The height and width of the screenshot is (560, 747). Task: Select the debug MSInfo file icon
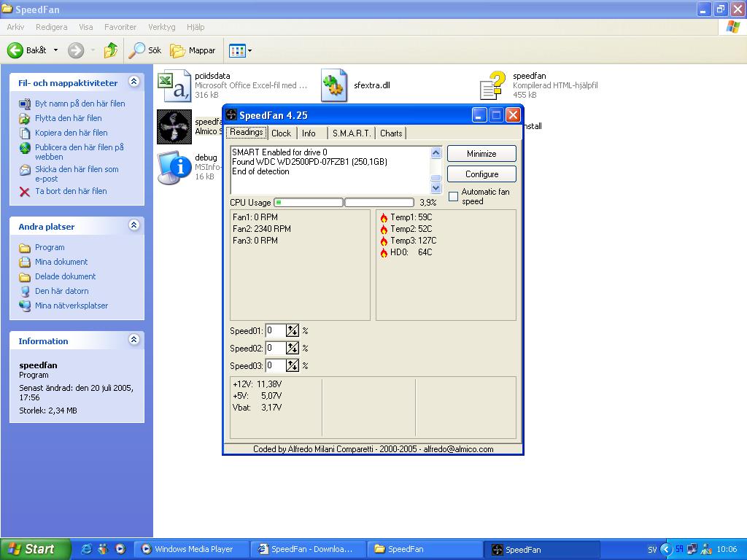[174, 167]
